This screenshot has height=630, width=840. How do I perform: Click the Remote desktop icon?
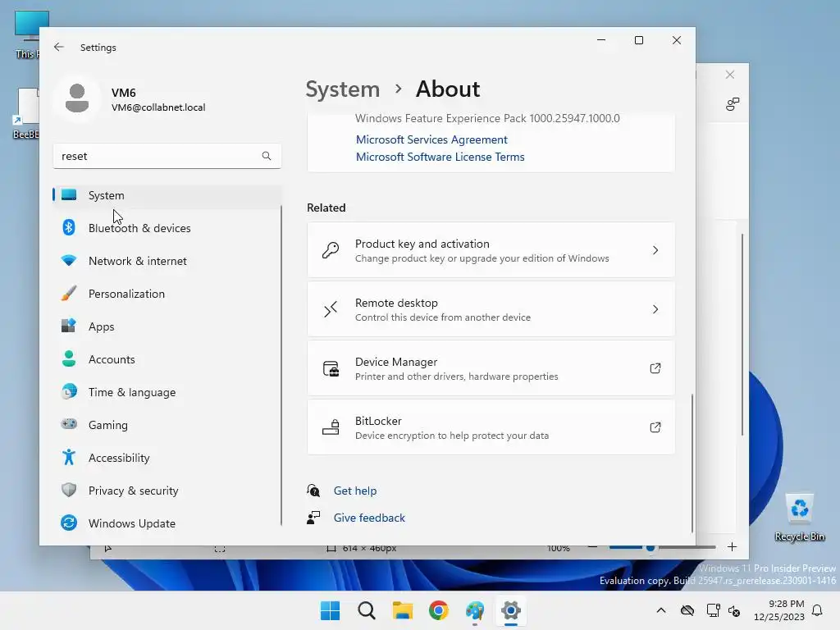click(x=331, y=309)
